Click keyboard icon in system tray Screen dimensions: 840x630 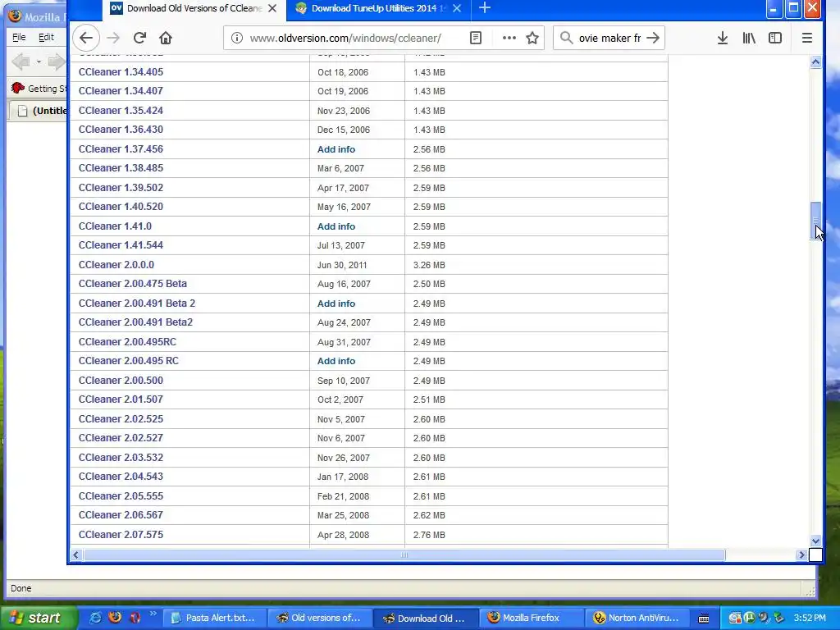tap(703, 619)
